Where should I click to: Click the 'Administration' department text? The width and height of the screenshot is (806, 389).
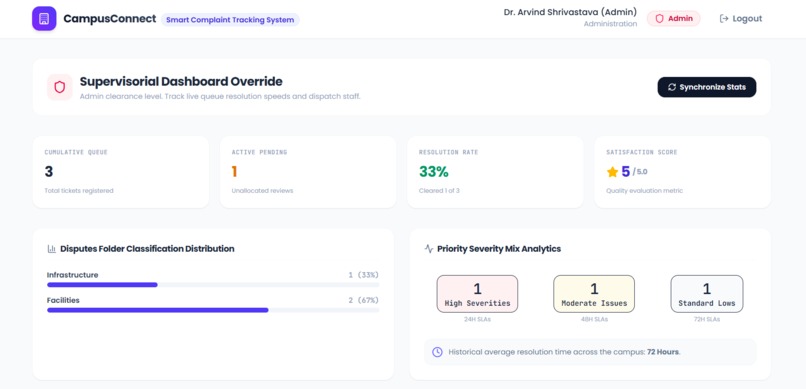[610, 24]
